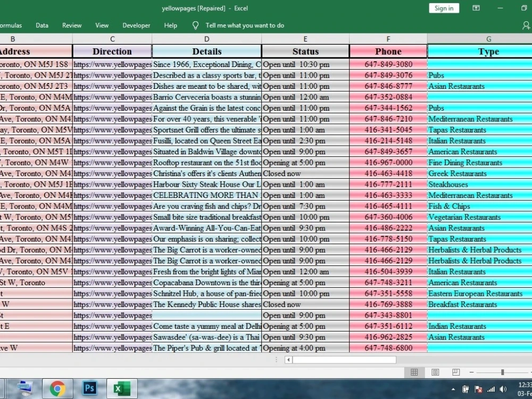
Task: Select the Greek Restaurants cell
Action: pos(480,173)
